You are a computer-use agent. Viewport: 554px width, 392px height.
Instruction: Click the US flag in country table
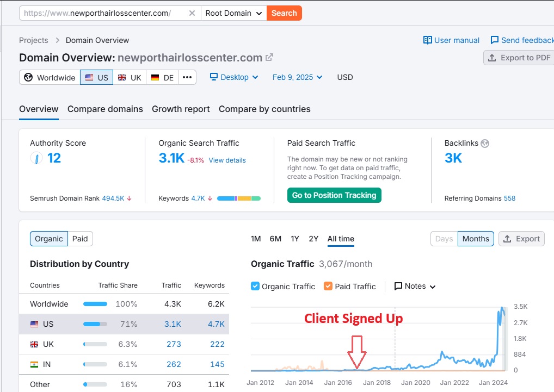point(34,324)
